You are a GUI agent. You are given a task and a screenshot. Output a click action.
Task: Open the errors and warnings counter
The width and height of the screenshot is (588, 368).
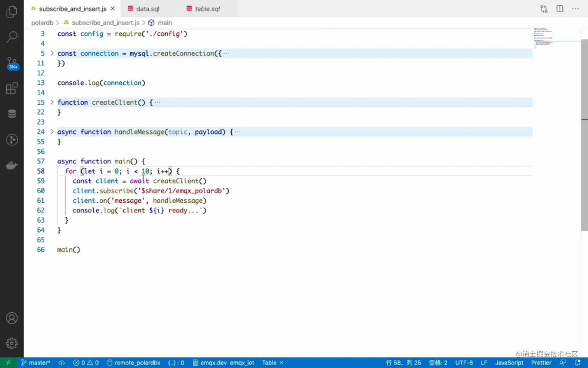point(86,363)
